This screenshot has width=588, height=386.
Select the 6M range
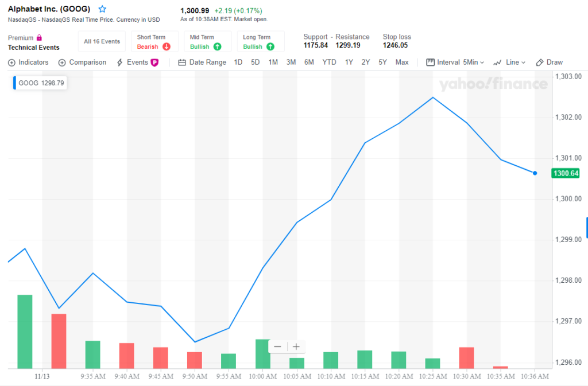click(x=309, y=63)
